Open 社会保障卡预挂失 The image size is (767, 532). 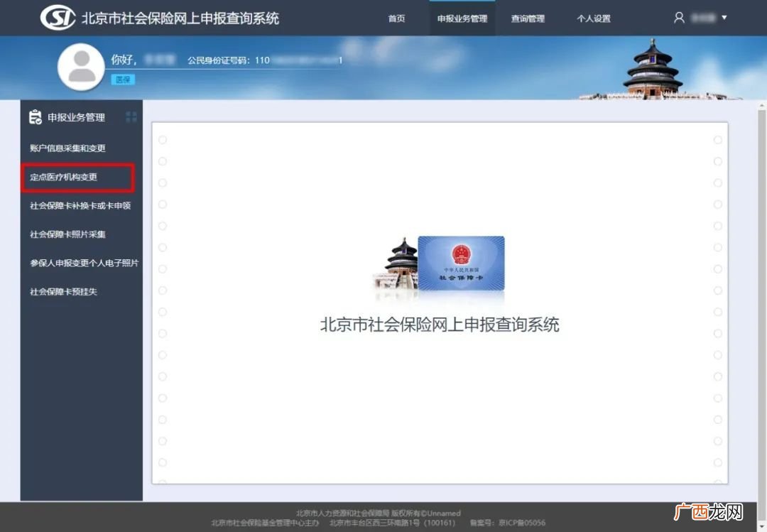pyautogui.click(x=64, y=292)
